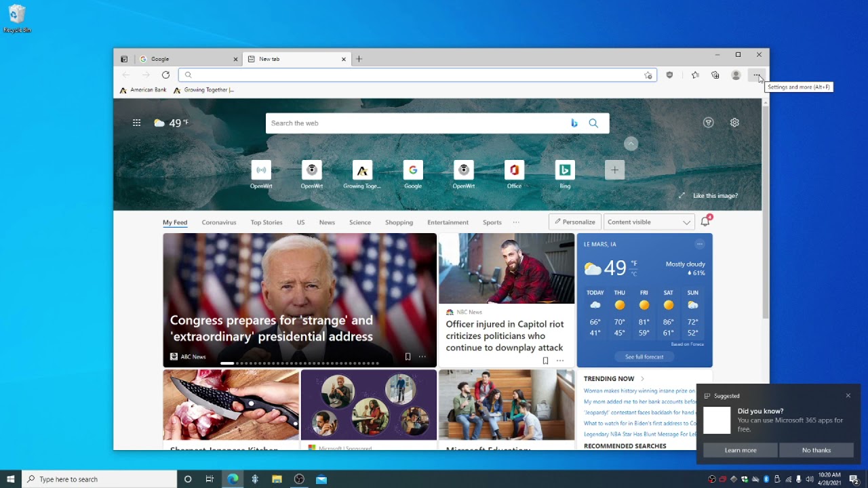The image size is (868, 488).
Task: Select the Top Stories feed tab
Action: click(267, 222)
